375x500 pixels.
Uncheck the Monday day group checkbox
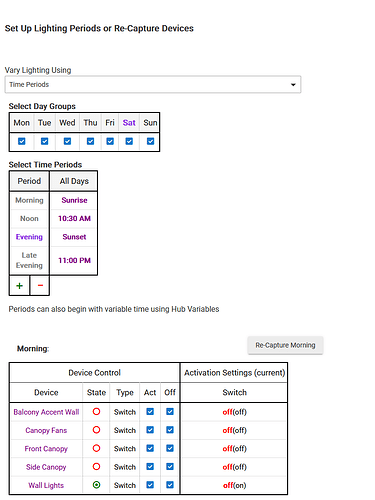click(22, 141)
